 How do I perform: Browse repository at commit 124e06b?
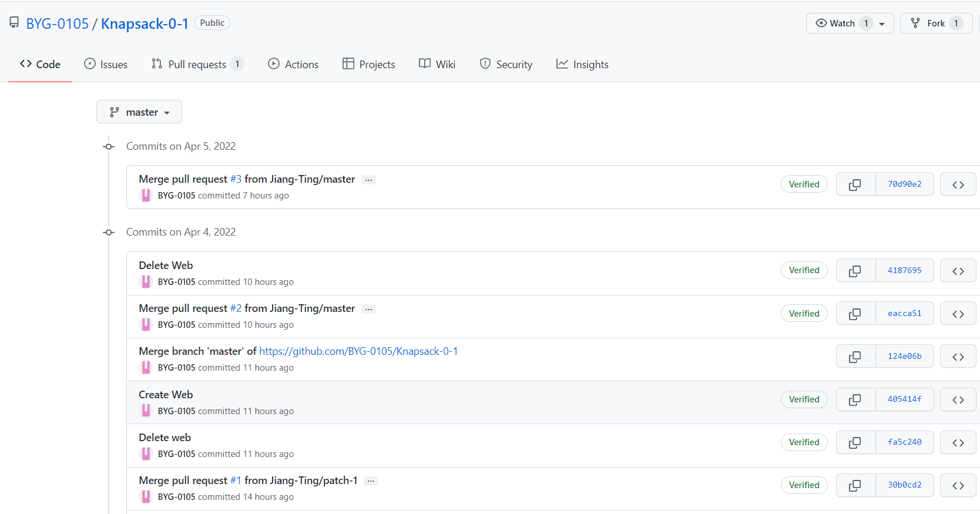pos(958,357)
